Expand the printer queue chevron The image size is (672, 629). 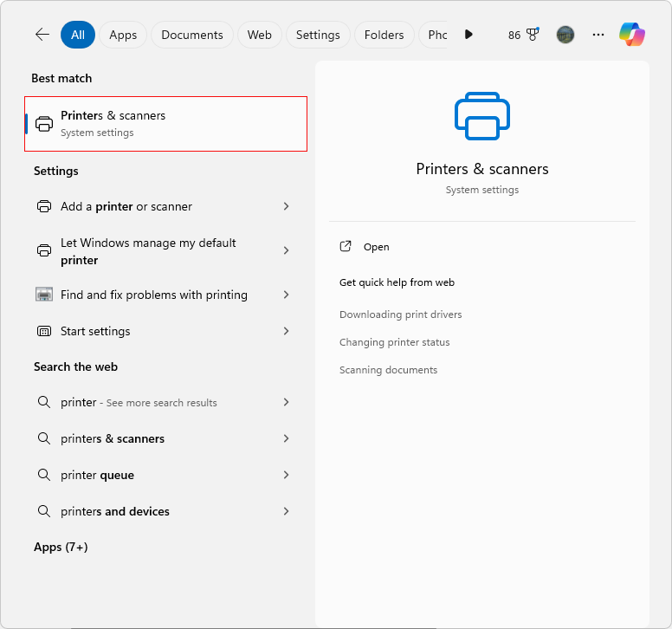(287, 475)
